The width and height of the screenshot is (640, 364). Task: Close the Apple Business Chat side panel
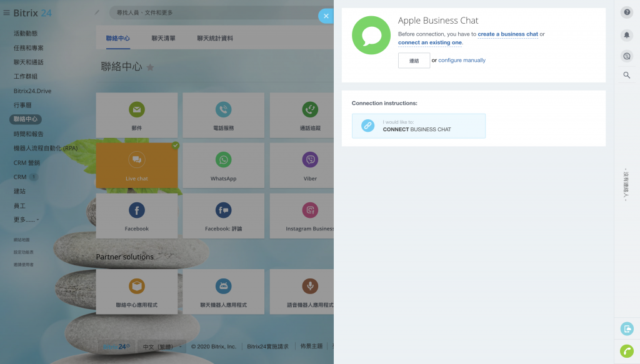326,16
